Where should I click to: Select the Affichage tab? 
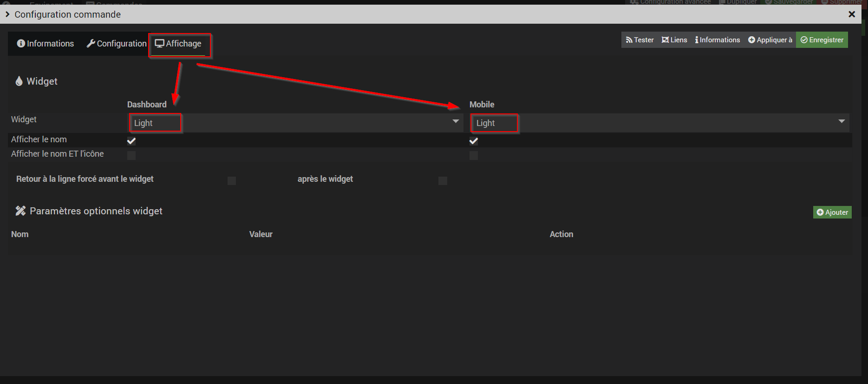coord(179,44)
